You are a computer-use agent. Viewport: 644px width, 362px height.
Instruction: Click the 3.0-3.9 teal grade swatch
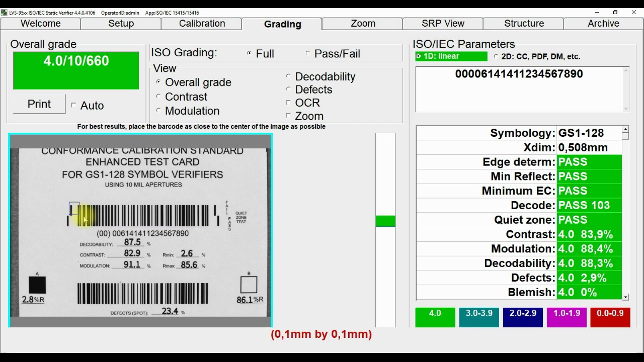tap(479, 318)
